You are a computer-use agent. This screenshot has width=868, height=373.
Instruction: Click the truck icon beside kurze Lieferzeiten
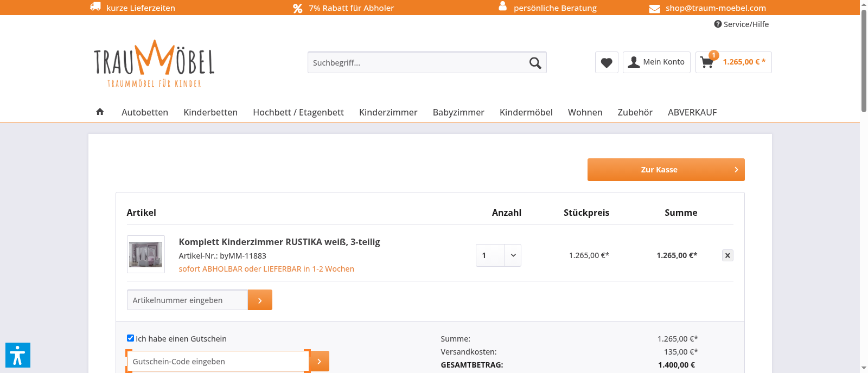pyautogui.click(x=95, y=7)
